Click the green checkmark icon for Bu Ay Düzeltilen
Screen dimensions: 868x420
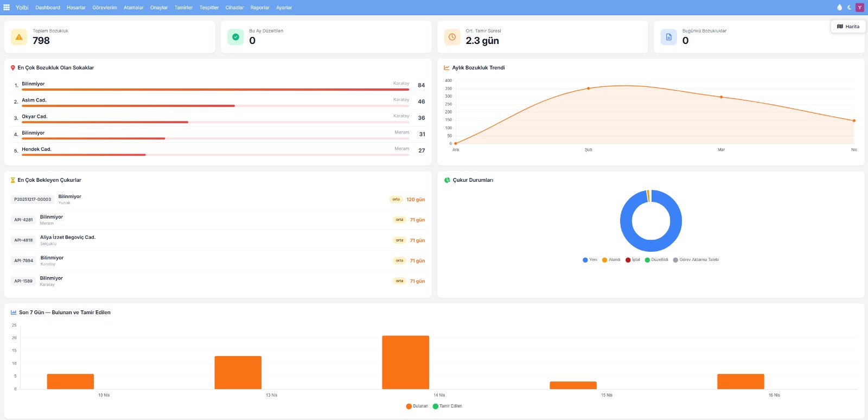click(x=235, y=37)
